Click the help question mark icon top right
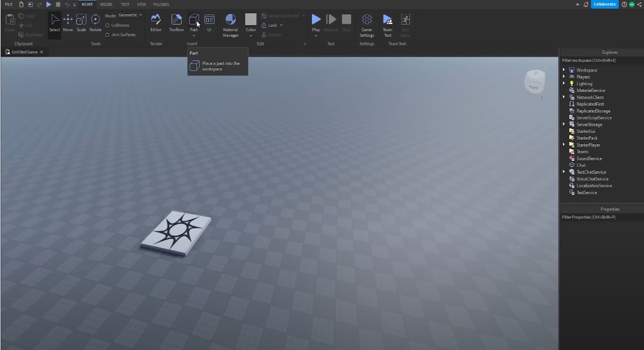 pyautogui.click(x=624, y=4)
